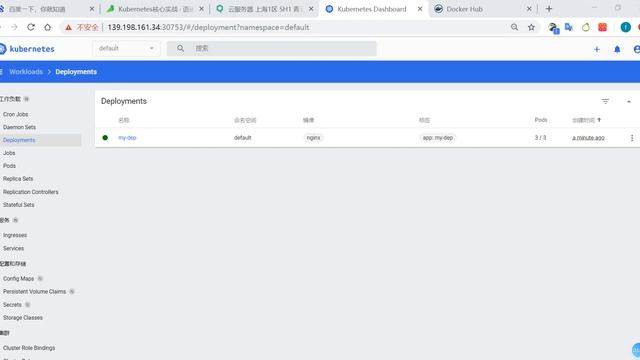This screenshot has height=360, width=640.
Task: Open Persistent Volume Claims in the sidebar
Action: [x=34, y=292]
